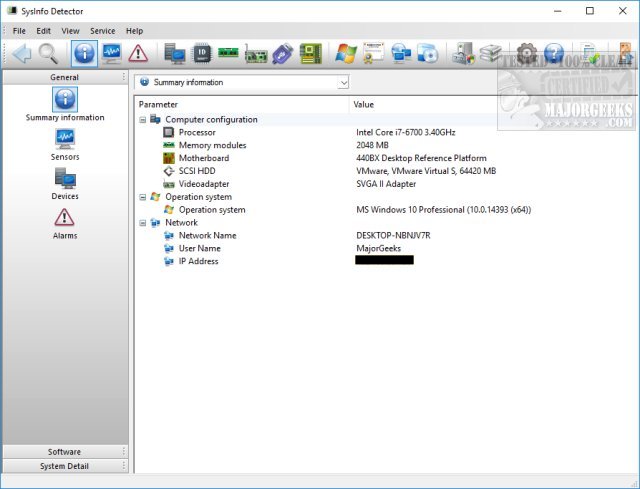Image resolution: width=640 pixels, height=489 pixels.
Task: Select the Processor row
Action: point(386,132)
